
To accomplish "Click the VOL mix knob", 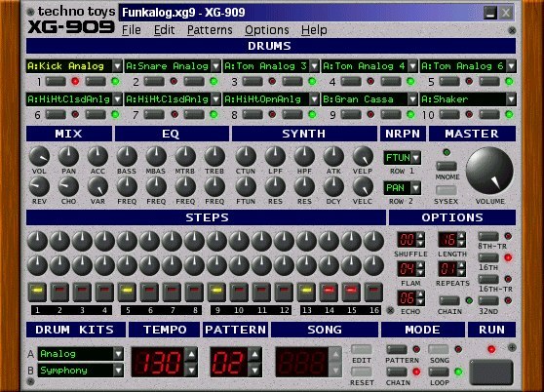I will click(x=39, y=156).
